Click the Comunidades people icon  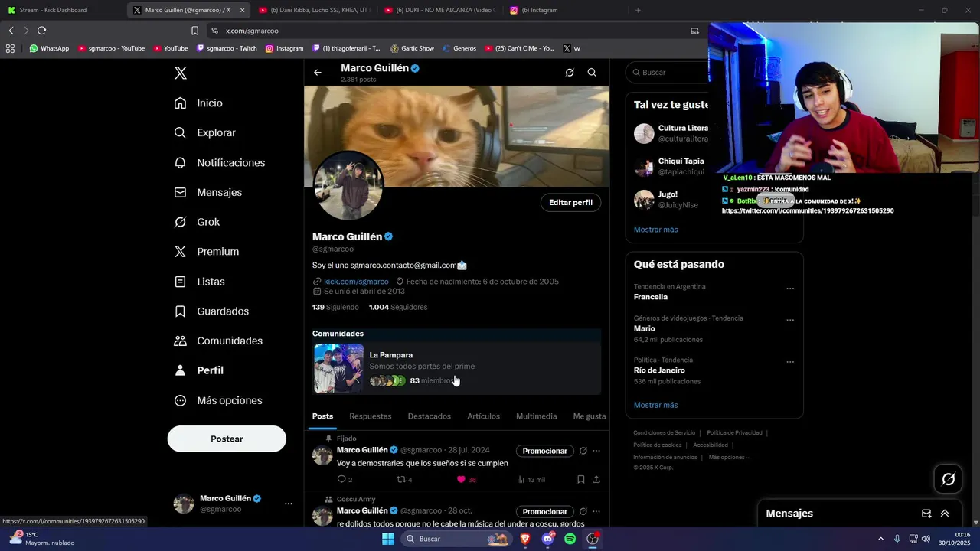coord(180,341)
